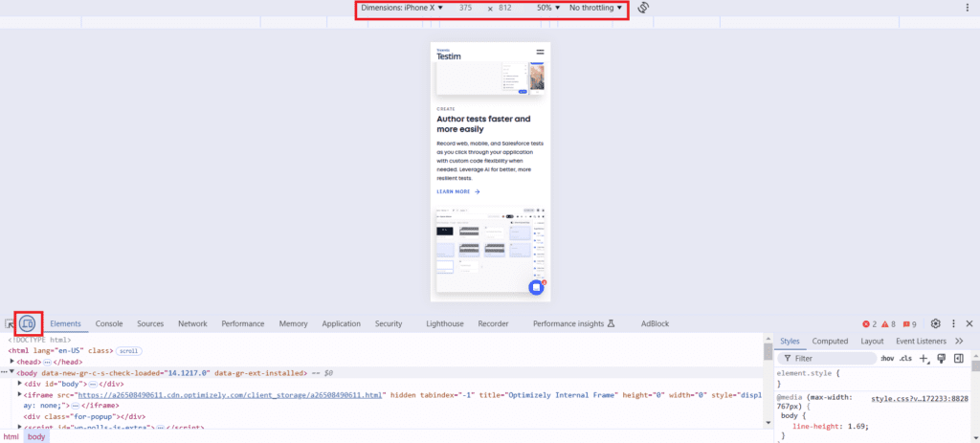Click the scroll badge on html element
This screenshot has width=980, height=443.
(x=129, y=350)
